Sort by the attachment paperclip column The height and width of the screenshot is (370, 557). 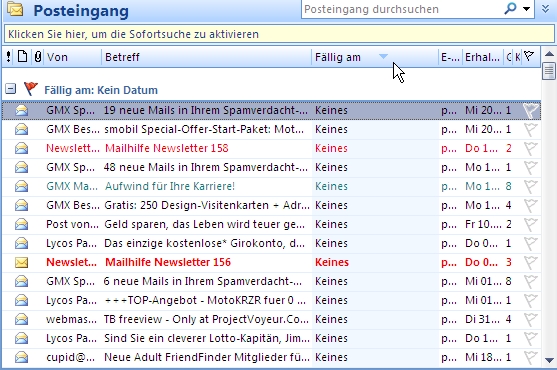pyautogui.click(x=38, y=57)
